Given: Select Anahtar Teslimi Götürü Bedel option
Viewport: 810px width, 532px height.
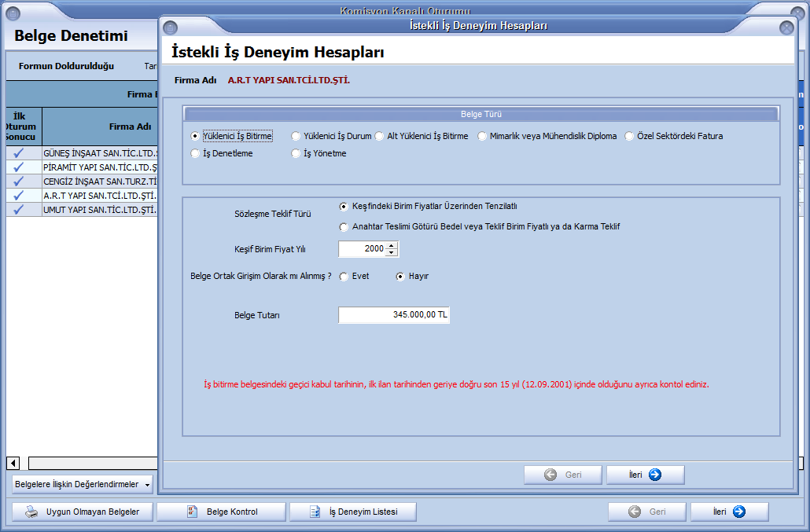Looking at the screenshot, I should point(344,227).
